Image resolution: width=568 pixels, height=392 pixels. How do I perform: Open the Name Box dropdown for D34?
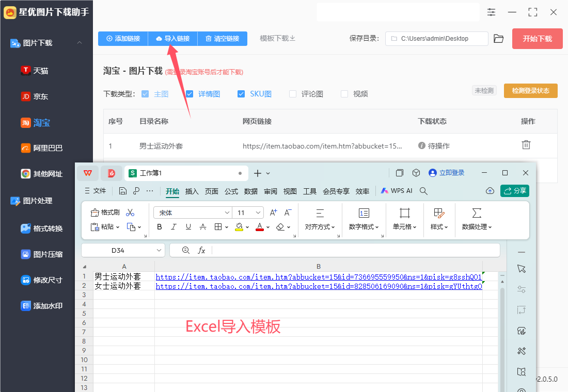click(x=159, y=250)
